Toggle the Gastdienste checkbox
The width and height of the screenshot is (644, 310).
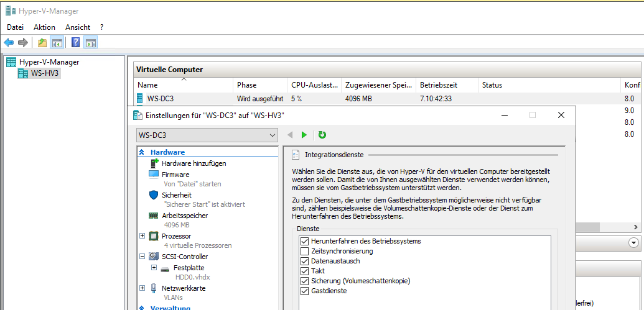click(x=304, y=291)
